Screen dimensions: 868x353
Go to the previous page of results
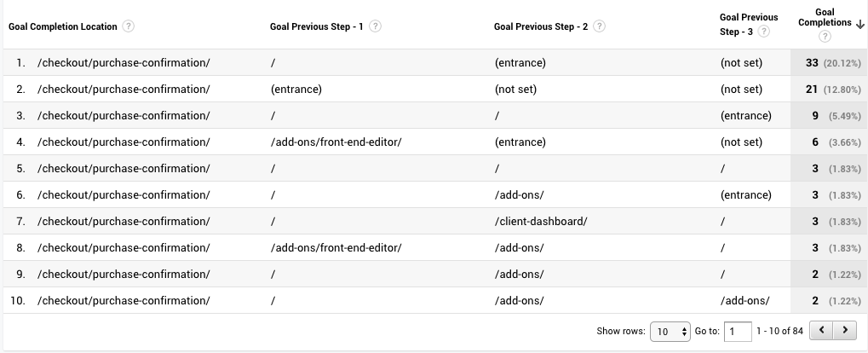tap(821, 331)
